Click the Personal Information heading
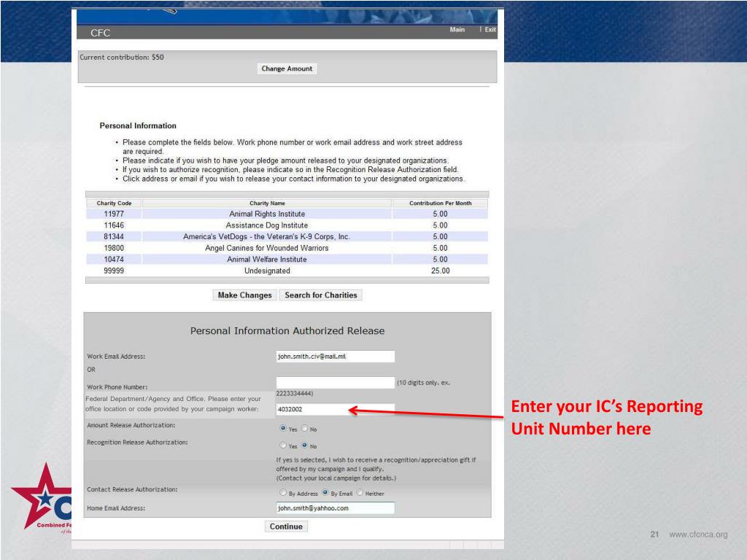Image resolution: width=747 pixels, height=560 pixels. click(x=138, y=125)
